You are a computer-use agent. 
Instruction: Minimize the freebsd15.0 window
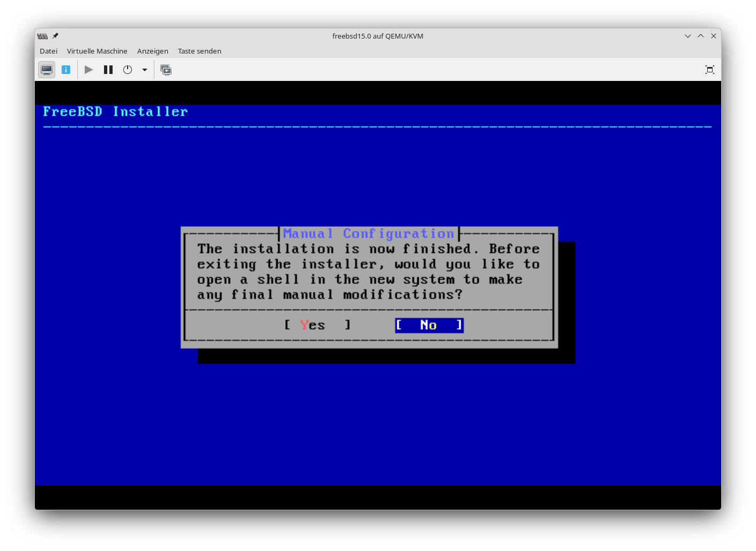688,36
